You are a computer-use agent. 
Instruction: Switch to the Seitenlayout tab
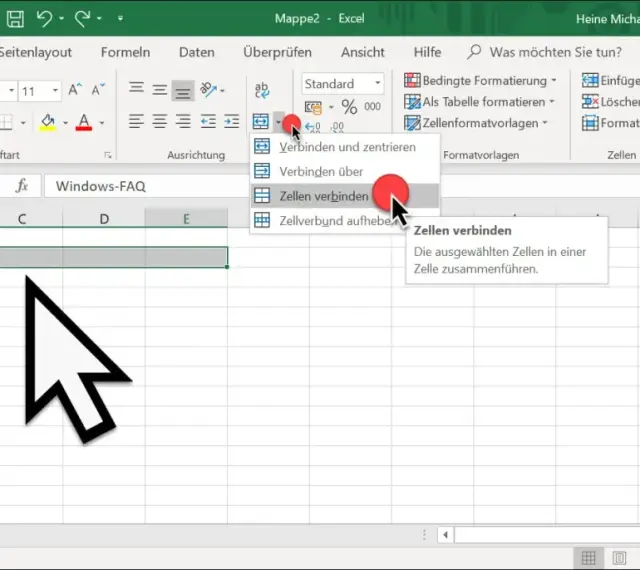(36, 52)
